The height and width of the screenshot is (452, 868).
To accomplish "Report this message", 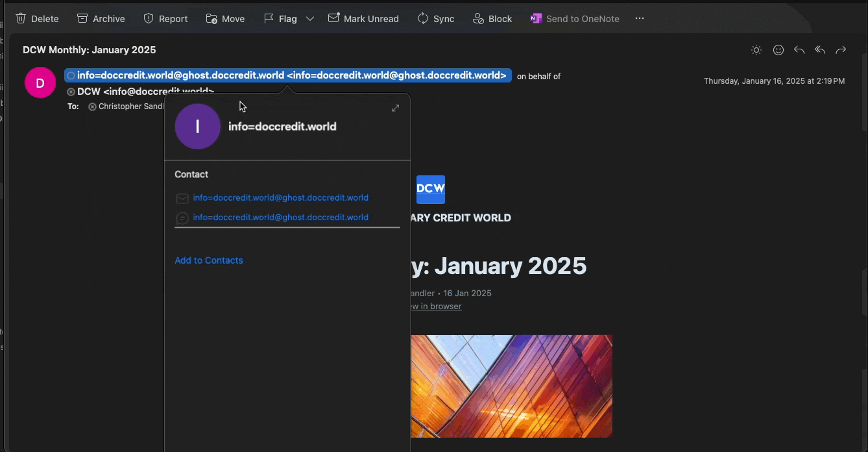I will 165,19.
